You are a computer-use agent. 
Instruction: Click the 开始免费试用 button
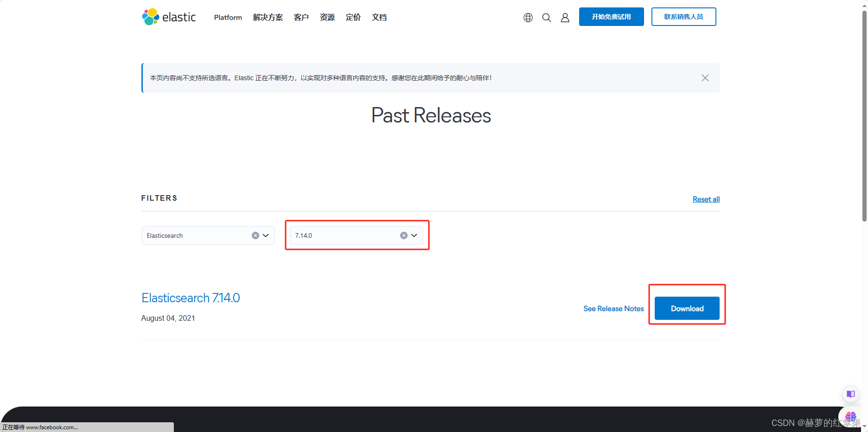[x=612, y=17]
